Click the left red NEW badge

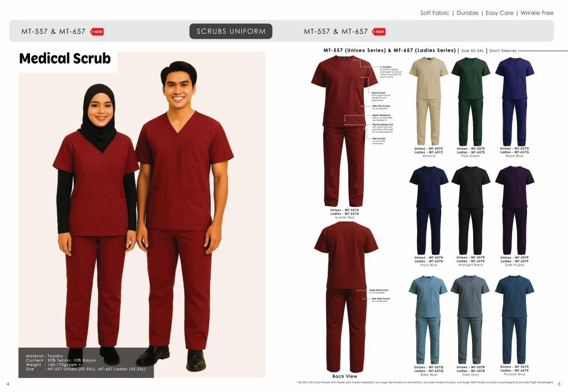(97, 32)
